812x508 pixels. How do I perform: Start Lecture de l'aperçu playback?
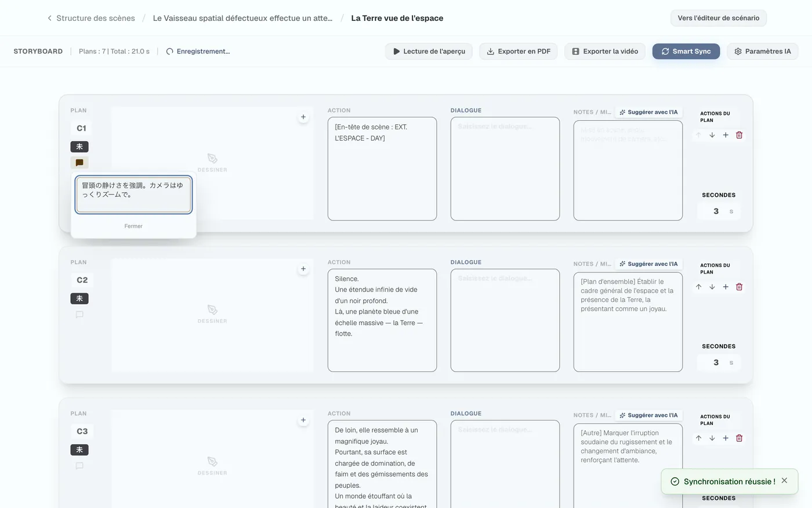click(x=429, y=51)
